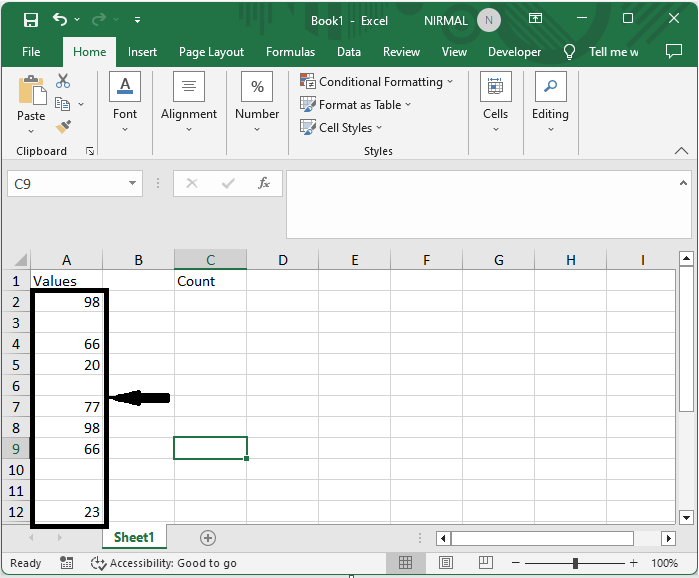Open the Format as Table dropdown

pos(357,105)
